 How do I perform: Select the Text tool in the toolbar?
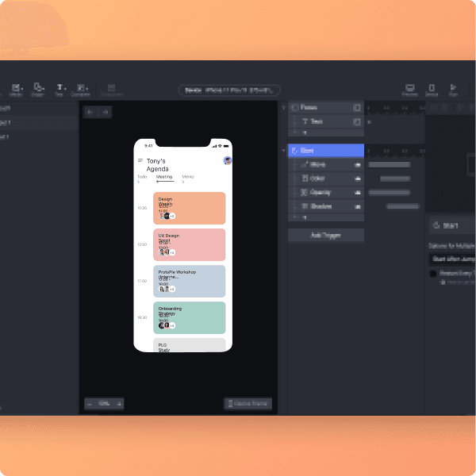tap(59, 90)
